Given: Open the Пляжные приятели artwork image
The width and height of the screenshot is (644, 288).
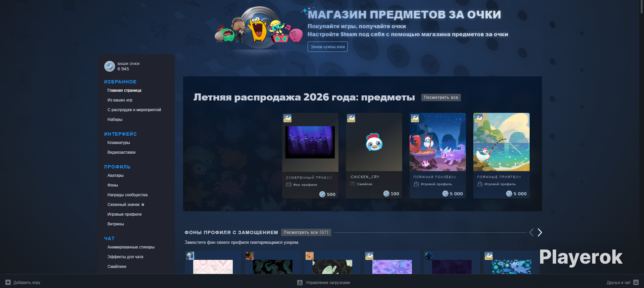Looking at the screenshot, I should (x=501, y=142).
